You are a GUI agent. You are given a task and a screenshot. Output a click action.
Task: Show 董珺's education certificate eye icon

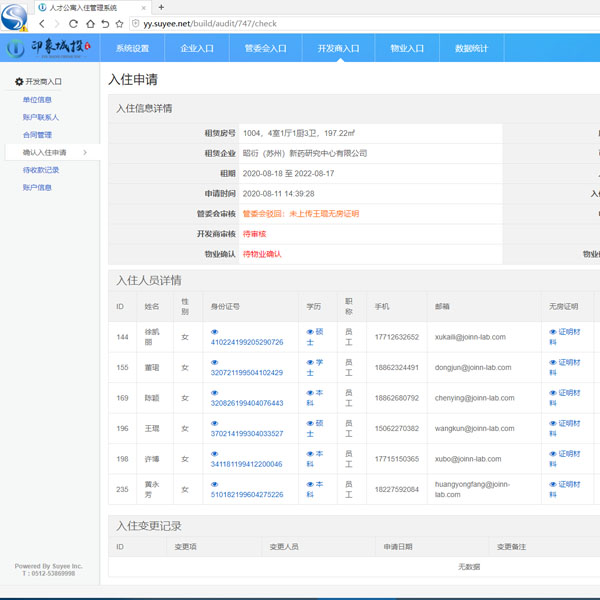click(310, 363)
